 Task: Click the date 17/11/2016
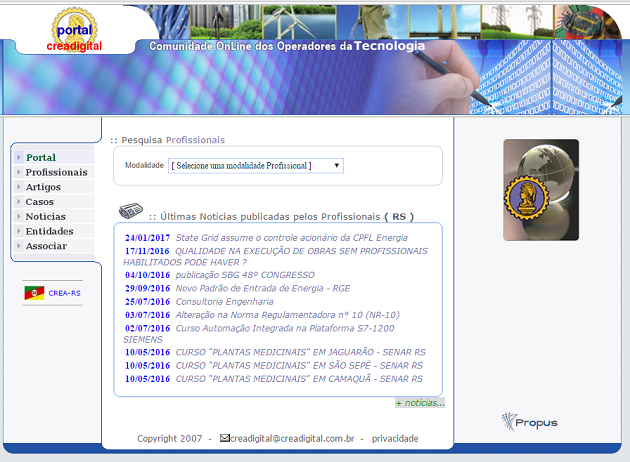[147, 251]
